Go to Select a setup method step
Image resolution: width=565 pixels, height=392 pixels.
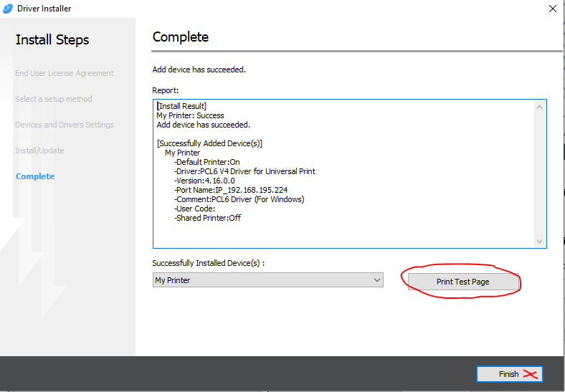54,99
